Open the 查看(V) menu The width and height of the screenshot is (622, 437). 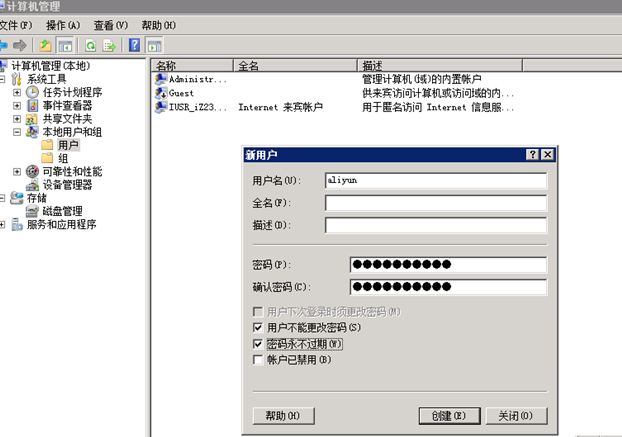tap(110, 24)
